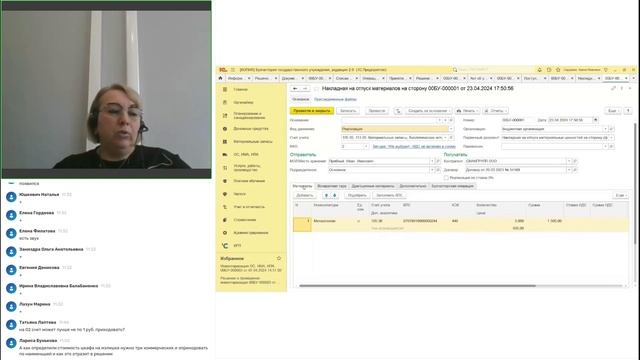Open the Органайзер sidebar section
The height and width of the screenshot is (360, 640).
click(243, 102)
